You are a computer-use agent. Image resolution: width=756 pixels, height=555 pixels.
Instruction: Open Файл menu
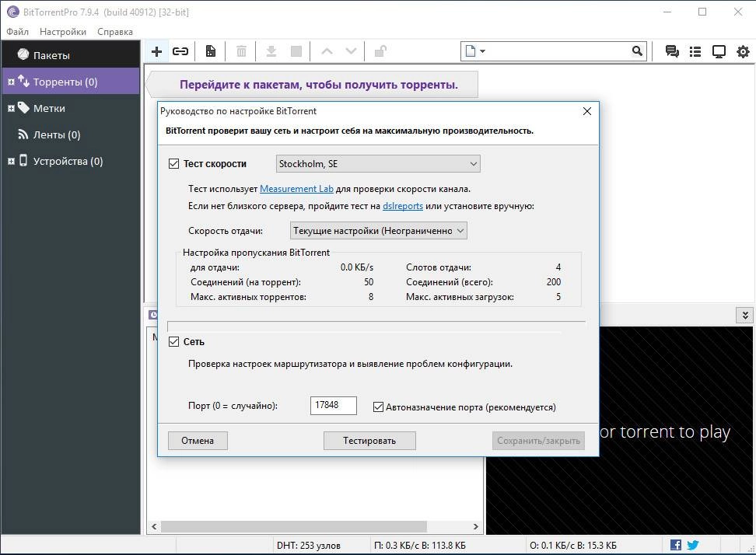[17, 32]
